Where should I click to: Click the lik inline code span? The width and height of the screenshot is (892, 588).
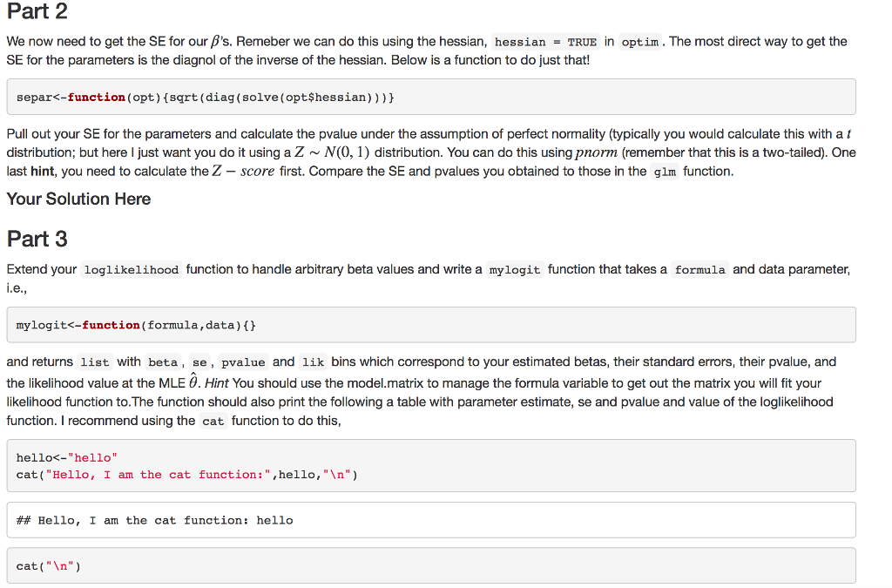[x=312, y=362]
